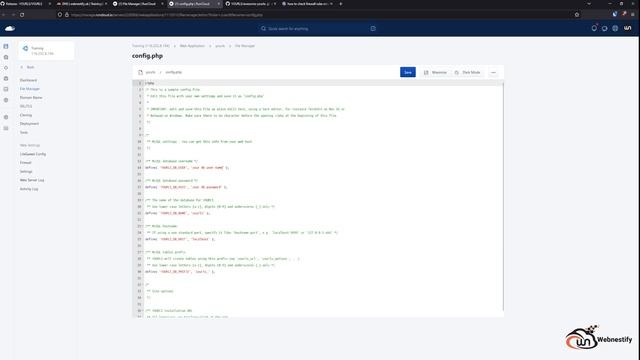Switch to the File Manager RunCloud browser tab
640x360 pixels.
pos(137,4)
